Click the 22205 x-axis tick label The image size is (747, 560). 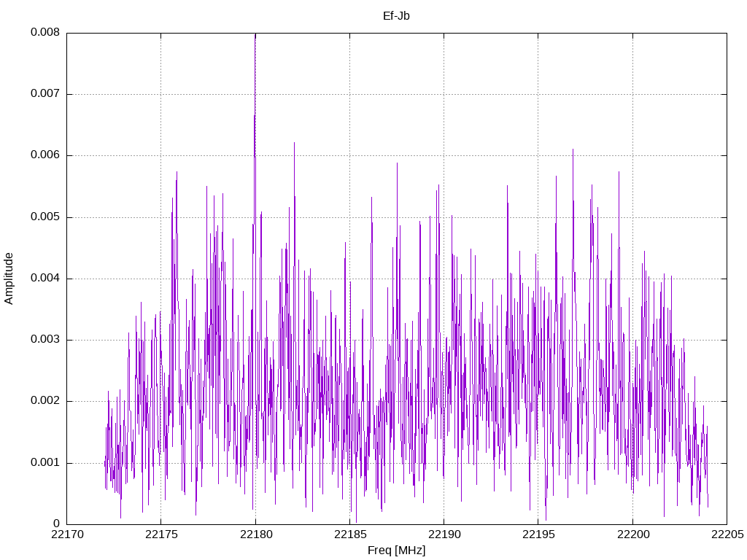pos(727,534)
